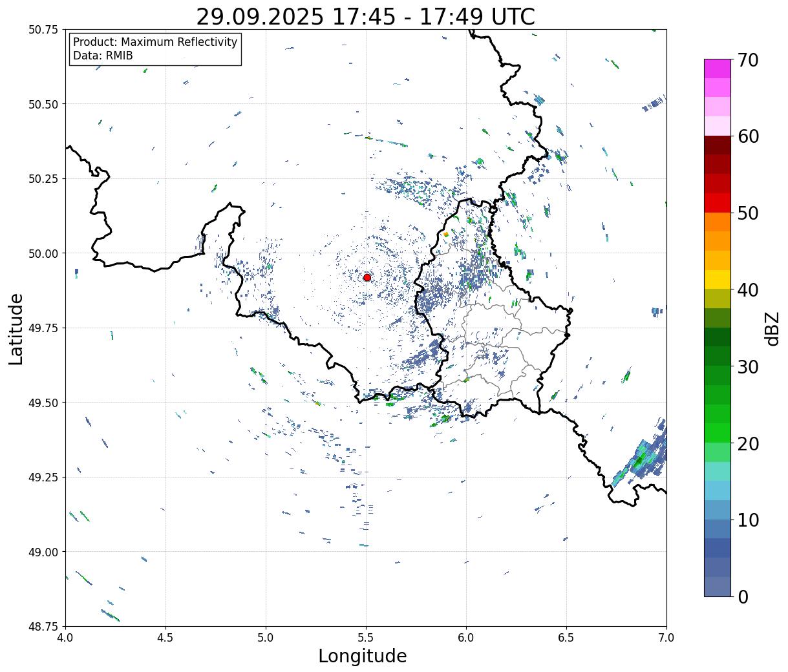Click the longitude tick label 4.0
788x672 pixels.
click(x=65, y=638)
